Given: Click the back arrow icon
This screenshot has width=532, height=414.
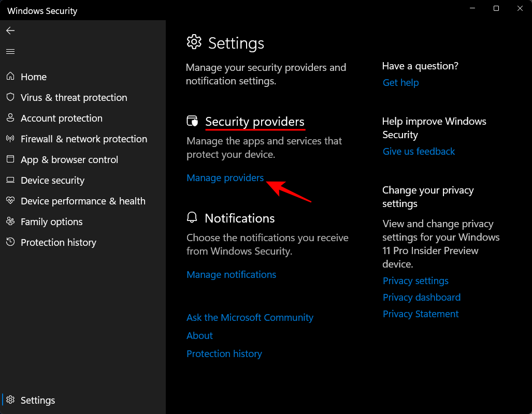Looking at the screenshot, I should pyautogui.click(x=10, y=31).
